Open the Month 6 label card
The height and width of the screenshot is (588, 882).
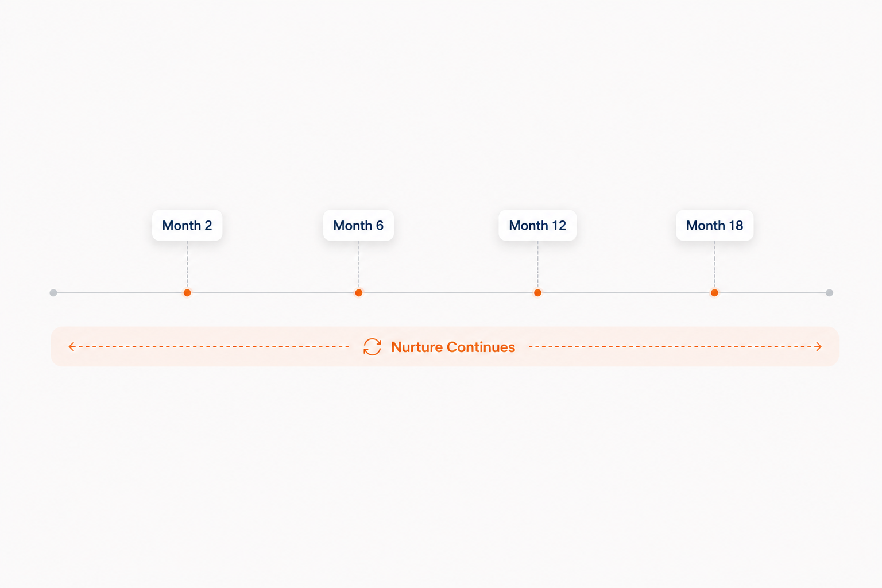[358, 225]
